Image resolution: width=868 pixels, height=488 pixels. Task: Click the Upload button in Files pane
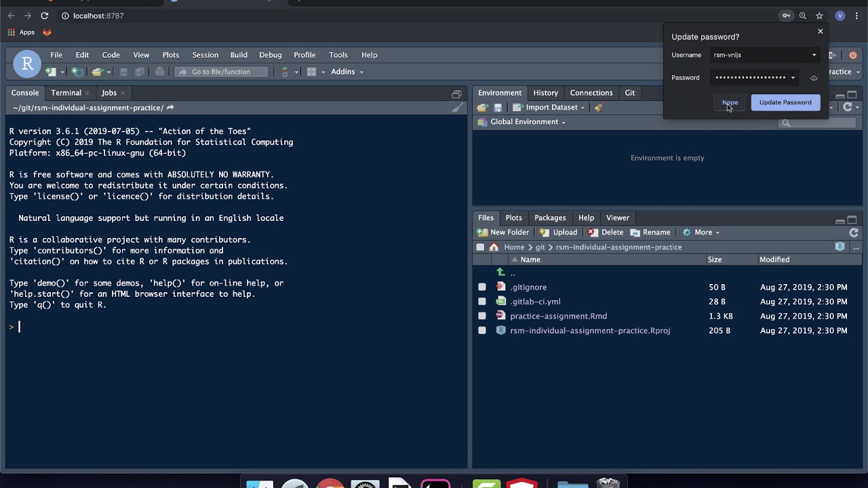(558, 232)
